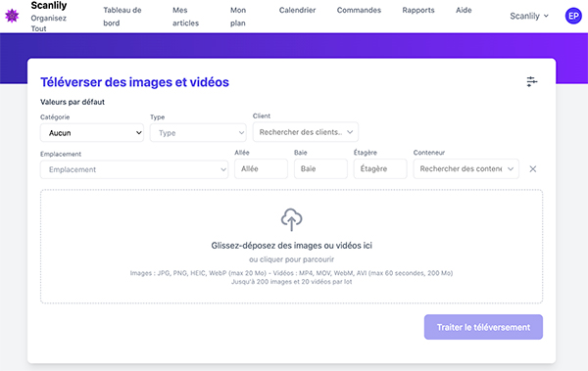588x371 pixels.
Task: Open the Rapports section
Action: [418, 10]
